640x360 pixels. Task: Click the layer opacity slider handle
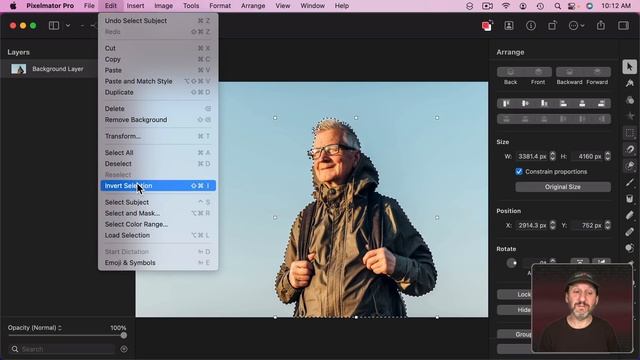pos(123,336)
